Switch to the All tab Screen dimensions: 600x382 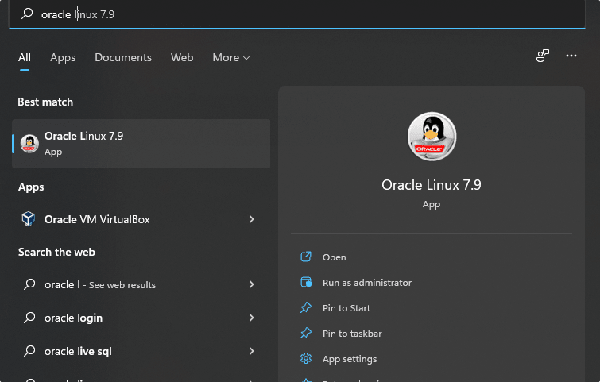(x=24, y=57)
